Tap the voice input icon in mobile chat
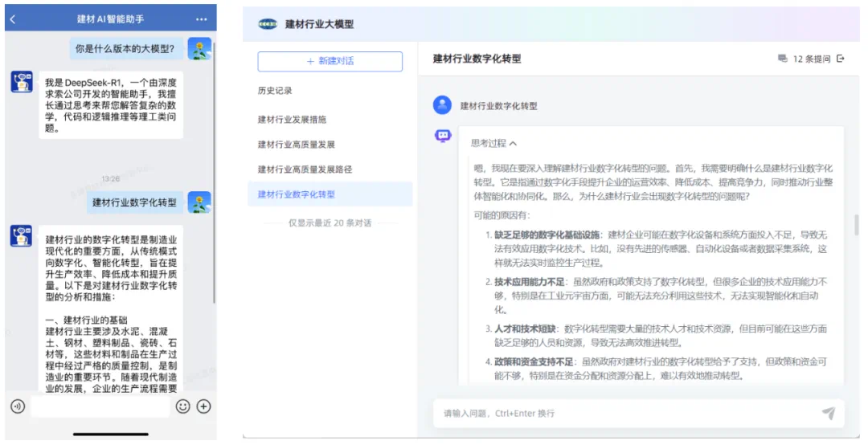 click(18, 406)
